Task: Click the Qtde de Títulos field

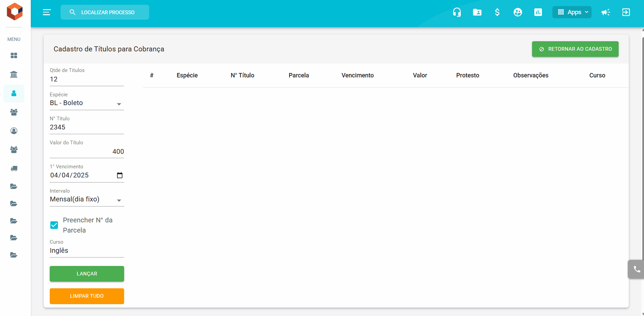Action: pos(87,79)
